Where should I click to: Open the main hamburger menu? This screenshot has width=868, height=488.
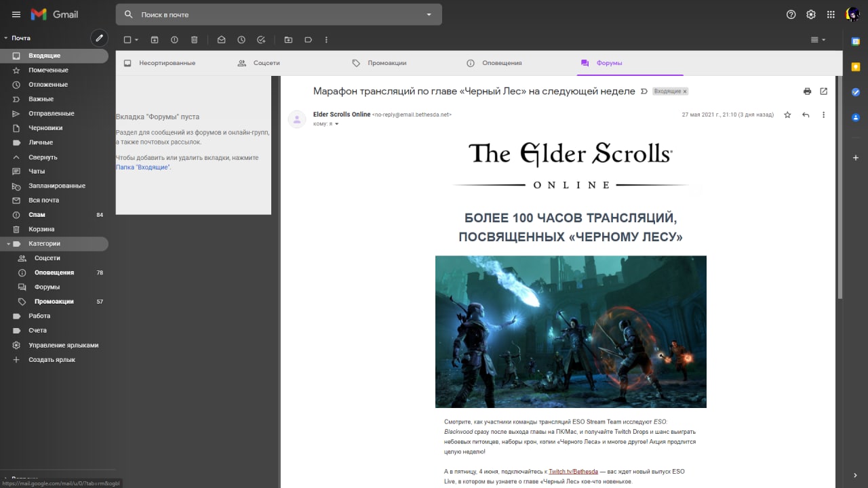(x=16, y=14)
